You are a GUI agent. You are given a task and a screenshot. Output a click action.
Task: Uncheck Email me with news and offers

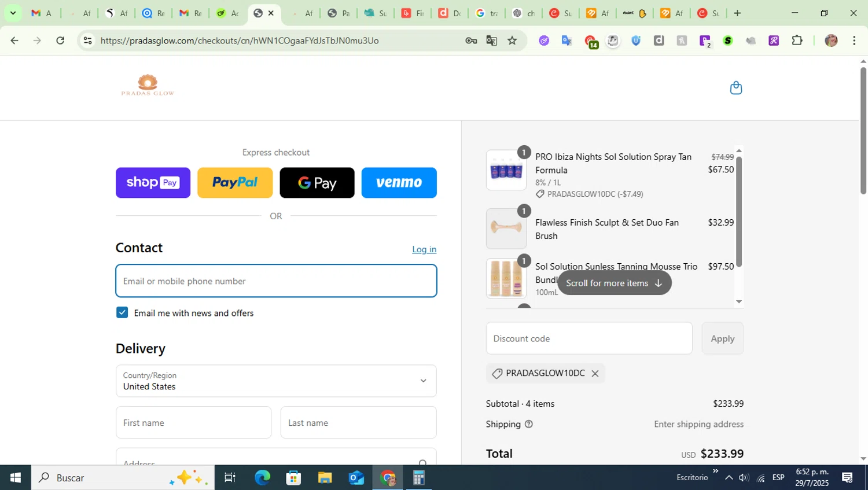(122, 312)
